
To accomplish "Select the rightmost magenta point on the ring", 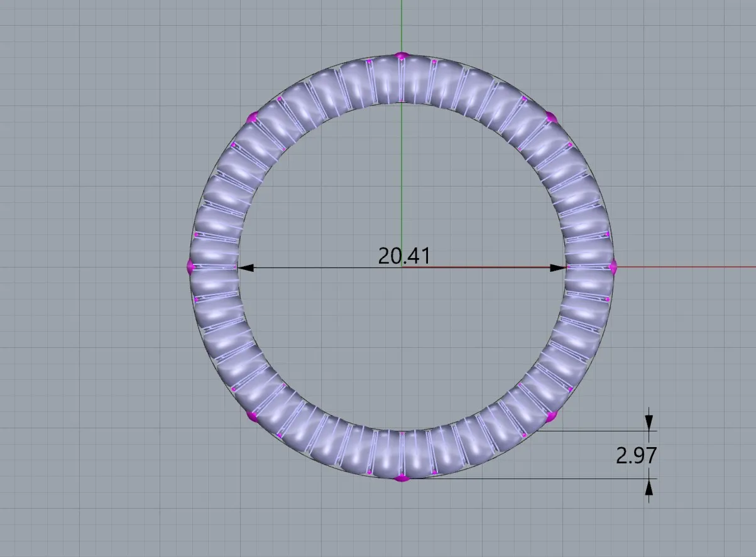I will [613, 266].
